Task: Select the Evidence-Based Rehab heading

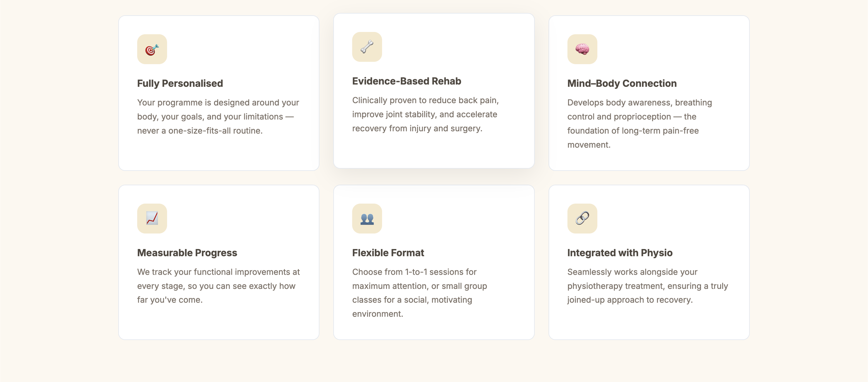Action: coord(407,81)
